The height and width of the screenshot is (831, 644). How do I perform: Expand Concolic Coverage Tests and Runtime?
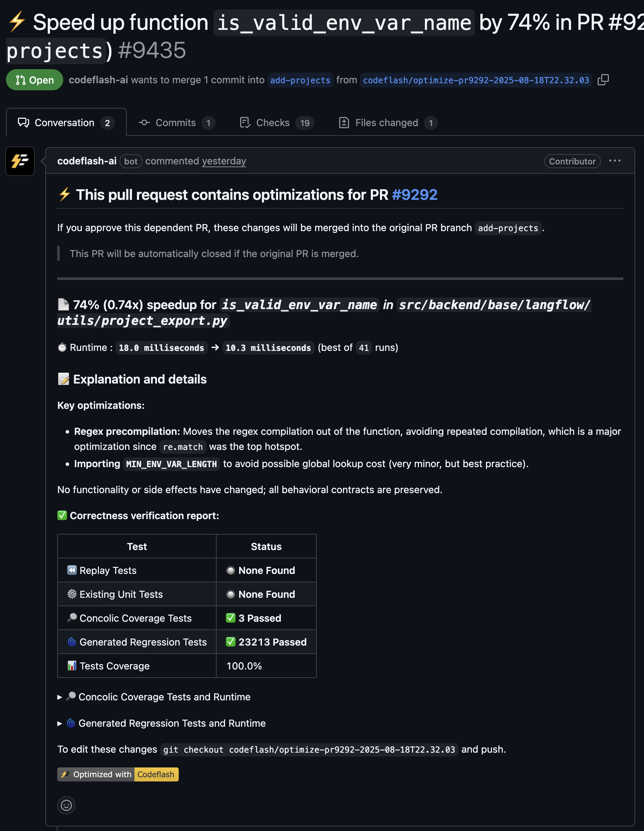click(x=154, y=697)
